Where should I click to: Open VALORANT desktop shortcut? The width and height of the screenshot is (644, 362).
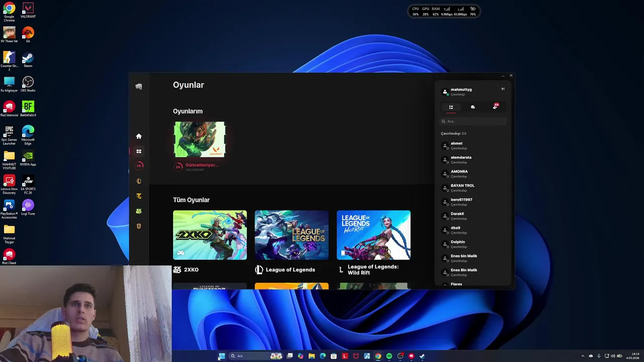click(28, 11)
